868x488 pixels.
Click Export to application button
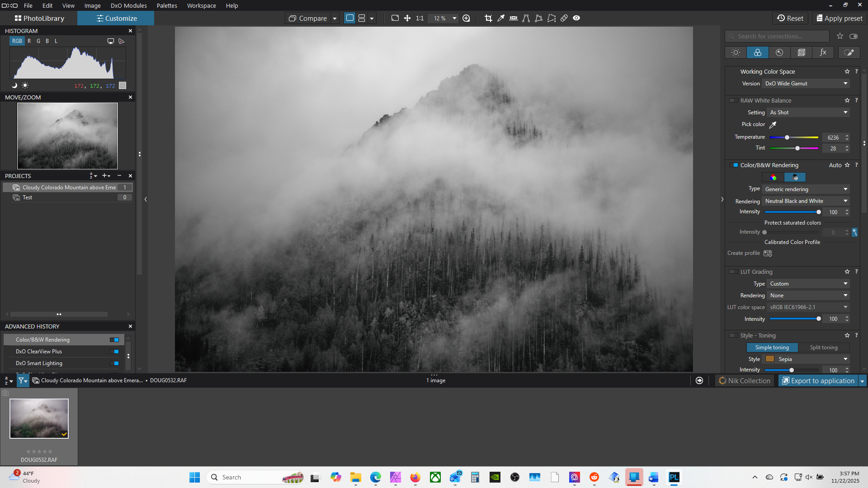[818, 381]
